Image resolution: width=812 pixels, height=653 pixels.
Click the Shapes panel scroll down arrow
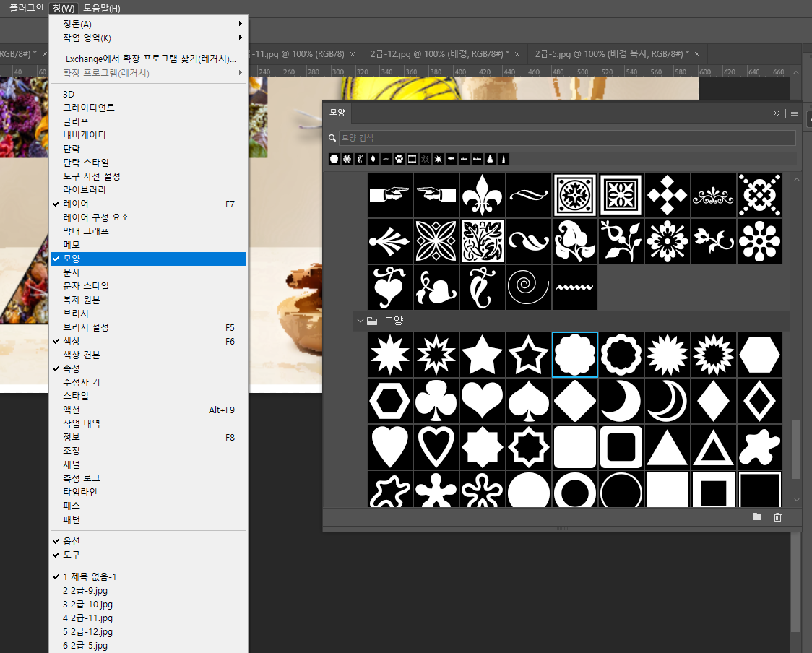pos(796,500)
